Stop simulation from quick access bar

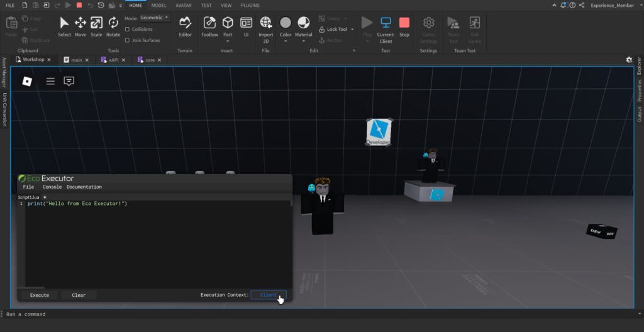tap(79, 5)
